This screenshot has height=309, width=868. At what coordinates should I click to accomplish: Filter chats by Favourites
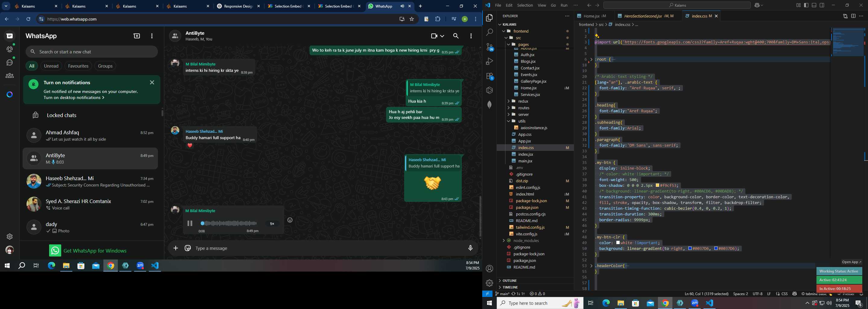(78, 66)
